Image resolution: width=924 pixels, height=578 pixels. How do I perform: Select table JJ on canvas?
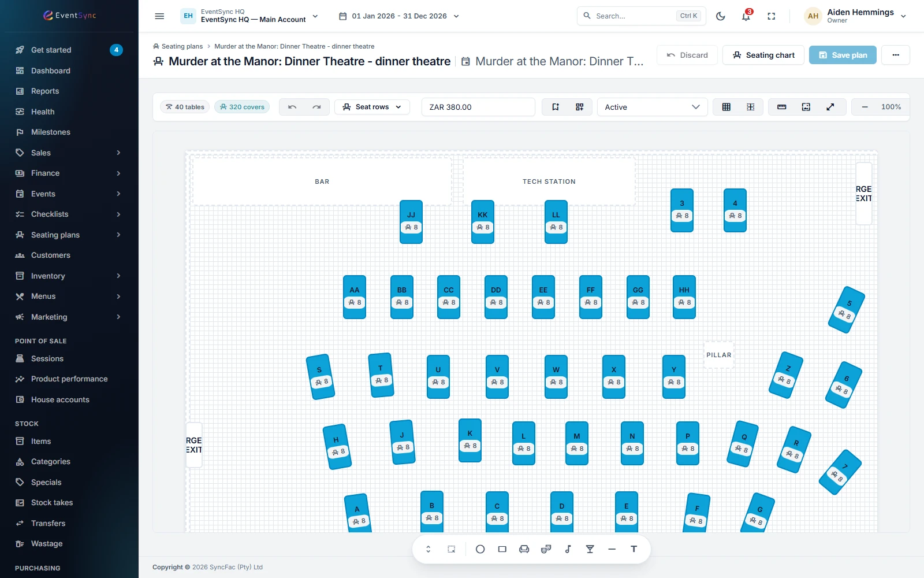pyautogui.click(x=411, y=221)
